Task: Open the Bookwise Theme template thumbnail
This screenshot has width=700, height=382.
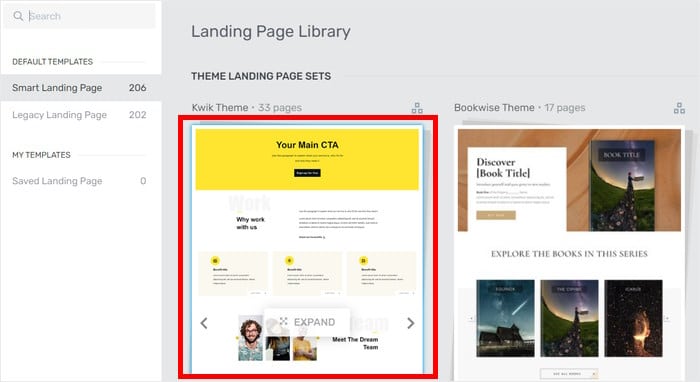Action: coord(570,253)
